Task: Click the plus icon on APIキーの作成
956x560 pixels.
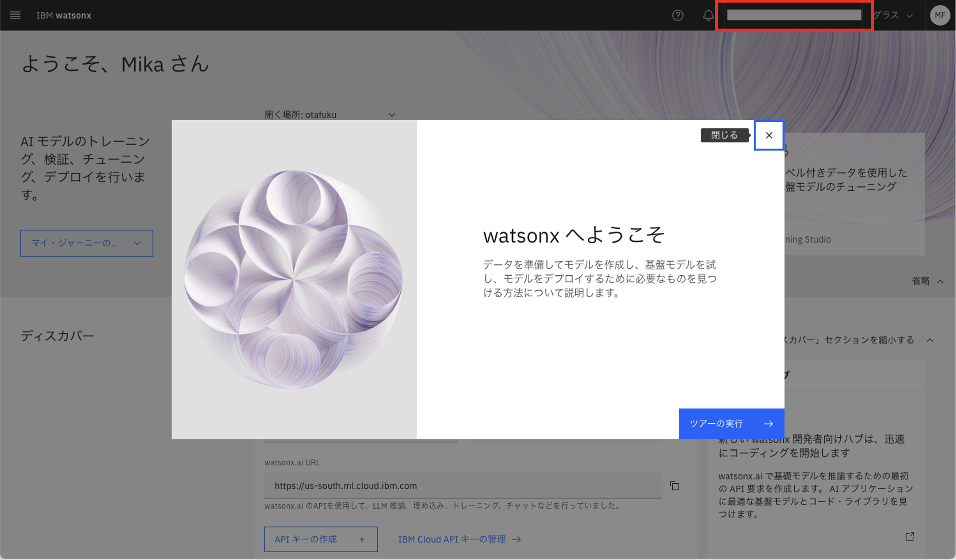Action: 361,539
